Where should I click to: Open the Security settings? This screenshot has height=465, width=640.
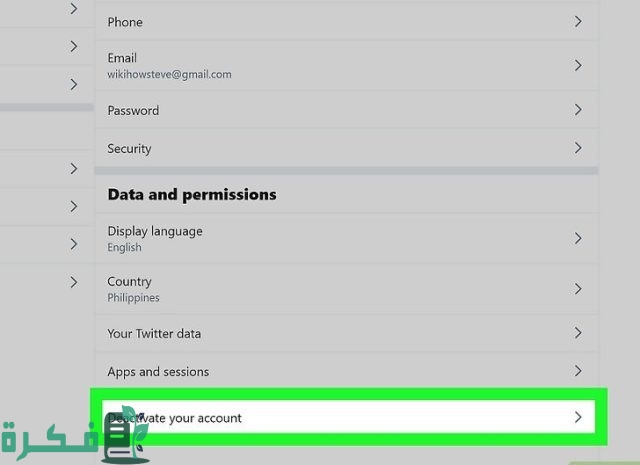point(347,148)
